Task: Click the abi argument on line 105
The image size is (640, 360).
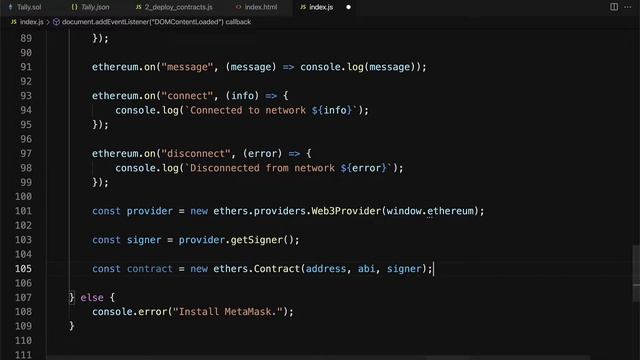Action: [366, 269]
